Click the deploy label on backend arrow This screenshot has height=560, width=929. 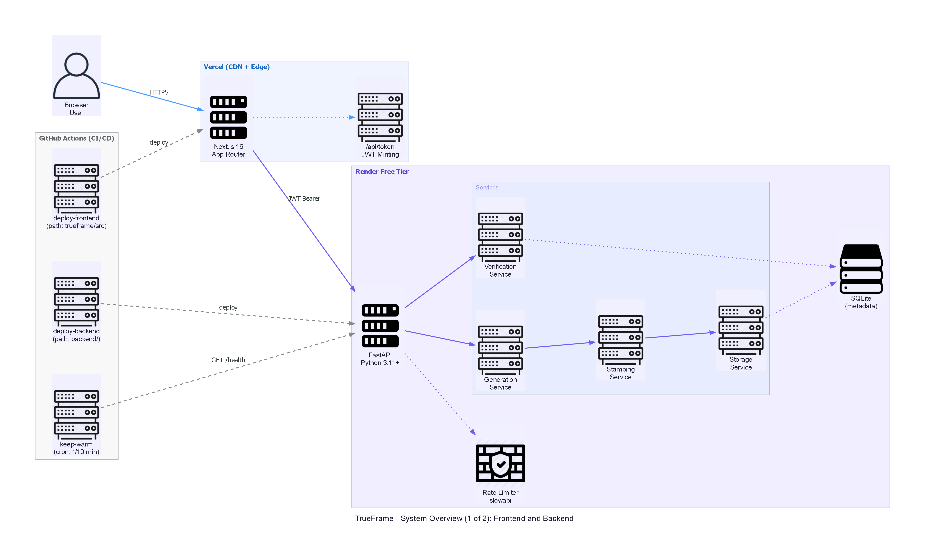pyautogui.click(x=228, y=308)
